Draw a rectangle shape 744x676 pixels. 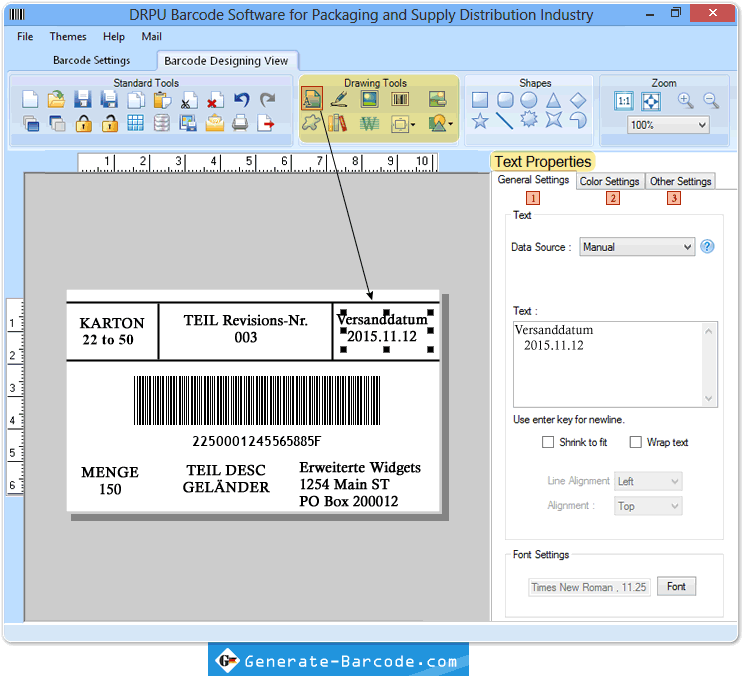[x=480, y=101]
